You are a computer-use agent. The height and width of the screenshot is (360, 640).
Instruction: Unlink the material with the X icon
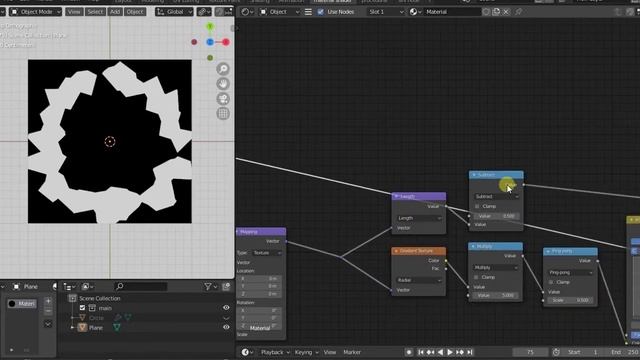point(506,12)
